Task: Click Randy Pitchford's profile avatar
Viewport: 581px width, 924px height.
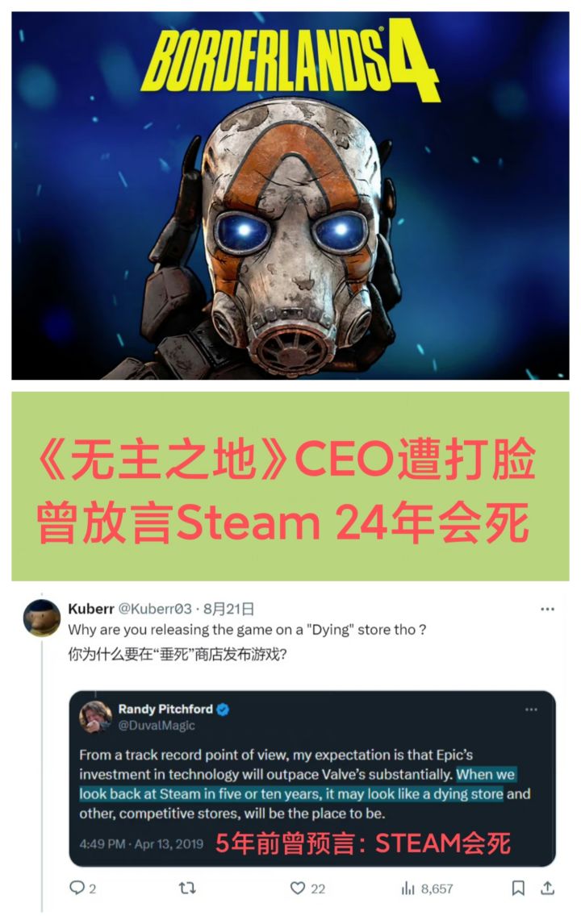Action: 95,717
